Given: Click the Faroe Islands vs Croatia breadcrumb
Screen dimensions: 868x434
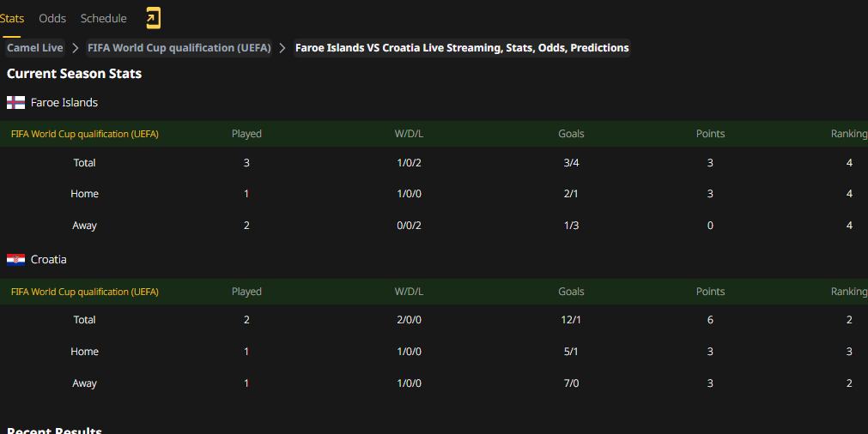Looking at the screenshot, I should pos(462,48).
